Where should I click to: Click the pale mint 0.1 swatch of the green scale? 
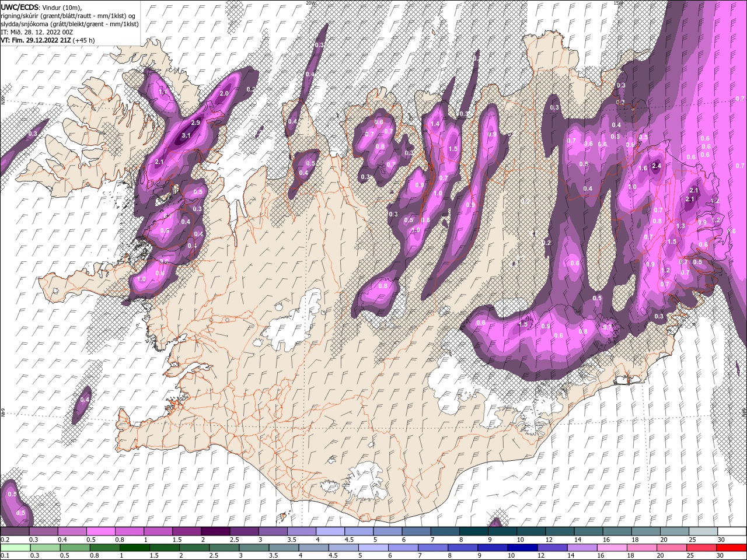tap(15, 548)
